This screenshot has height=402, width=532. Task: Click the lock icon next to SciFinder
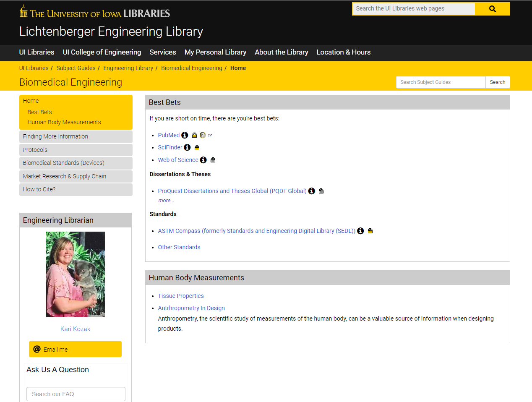[197, 148]
